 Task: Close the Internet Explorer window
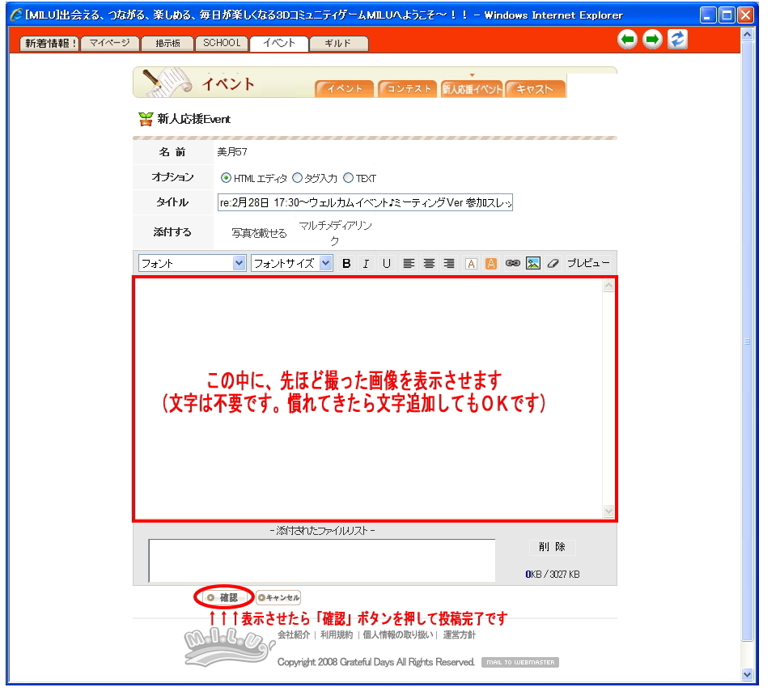(x=745, y=15)
